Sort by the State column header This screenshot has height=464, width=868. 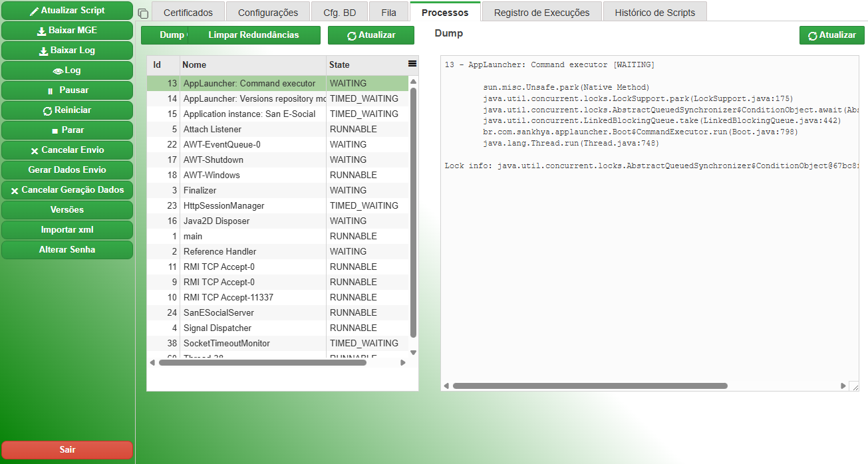pos(366,65)
